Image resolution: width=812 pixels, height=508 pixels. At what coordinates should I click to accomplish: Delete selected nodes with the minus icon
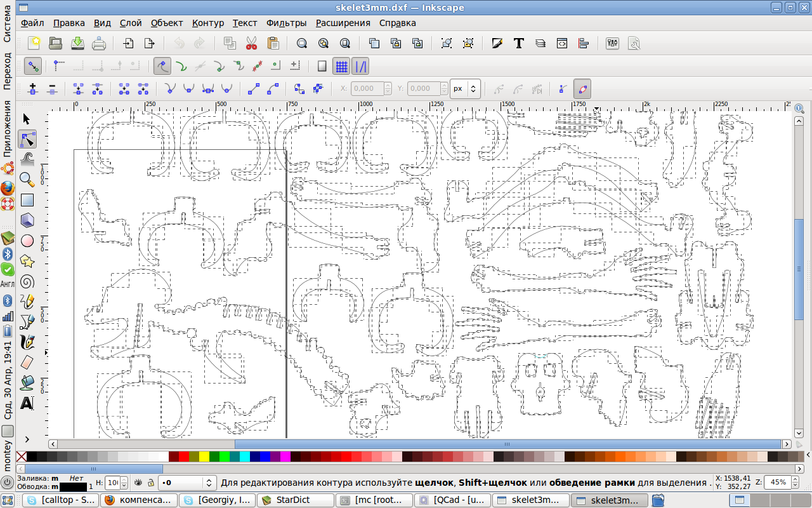click(52, 89)
